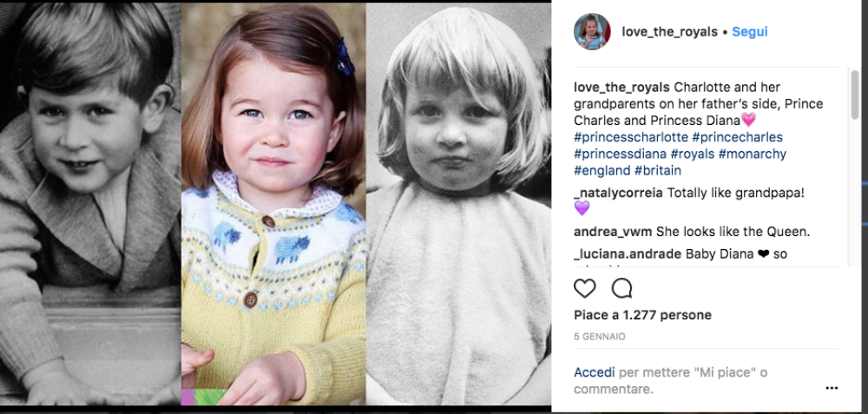The width and height of the screenshot is (868, 414).
Task: Open the love_the_royals profile avatar
Action: tap(590, 32)
